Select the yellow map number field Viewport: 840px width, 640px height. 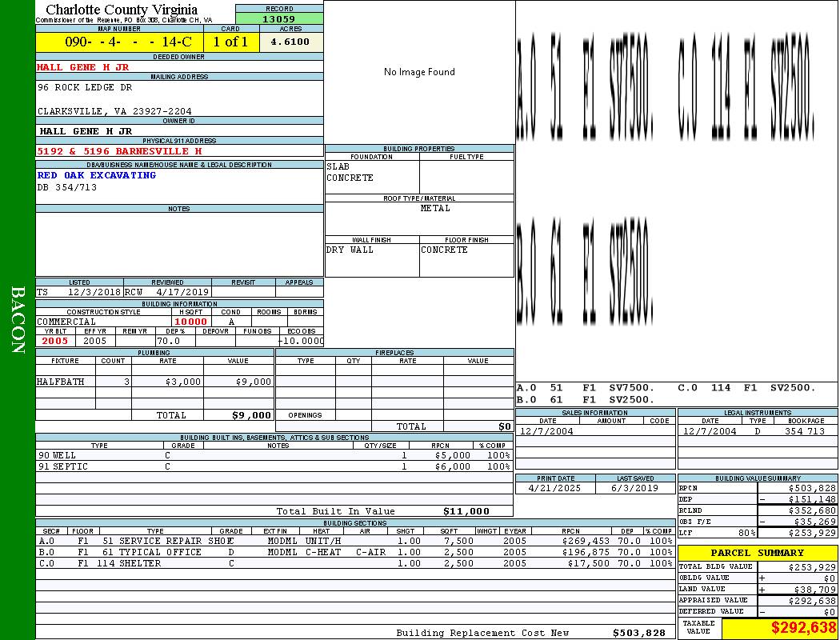point(119,42)
